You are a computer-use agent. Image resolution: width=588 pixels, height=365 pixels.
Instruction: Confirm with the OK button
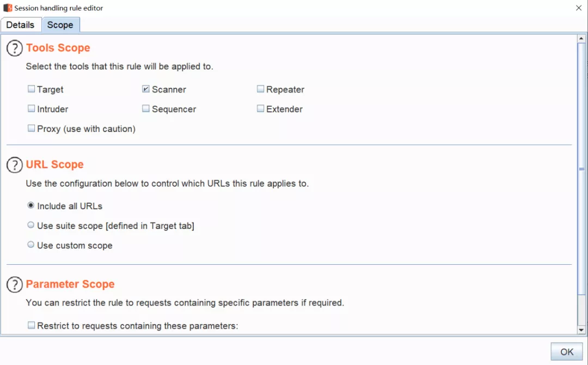click(x=567, y=352)
